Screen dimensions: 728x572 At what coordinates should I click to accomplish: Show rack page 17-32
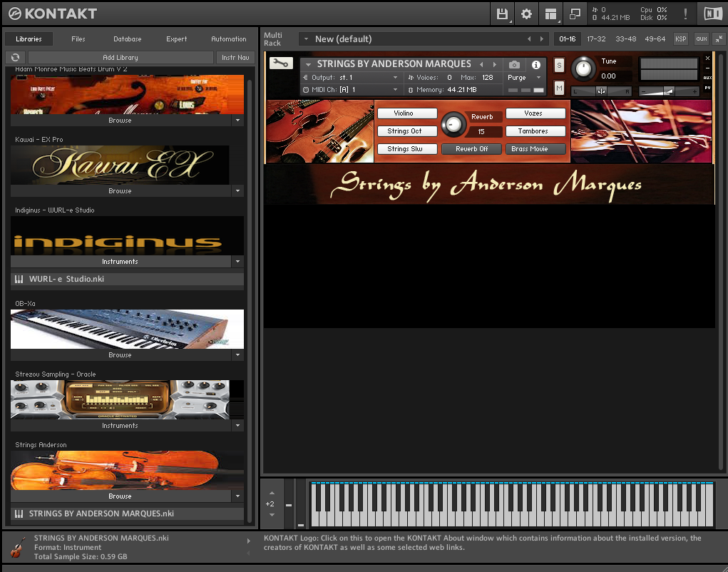coord(596,39)
